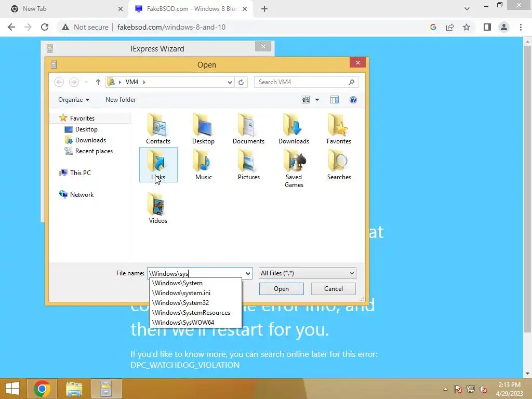Click the Action Center flag tray icon
Viewport: 532px width, 399px height.
[458, 389]
